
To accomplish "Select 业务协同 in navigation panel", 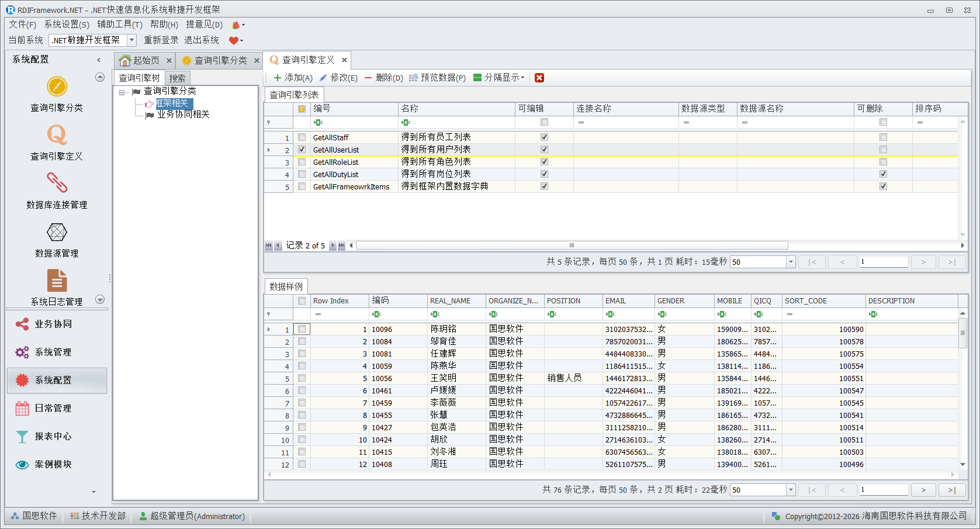I will [53, 324].
